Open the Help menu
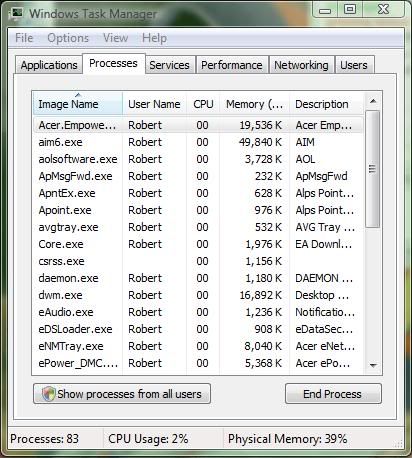The width and height of the screenshot is (412, 458). [154, 38]
